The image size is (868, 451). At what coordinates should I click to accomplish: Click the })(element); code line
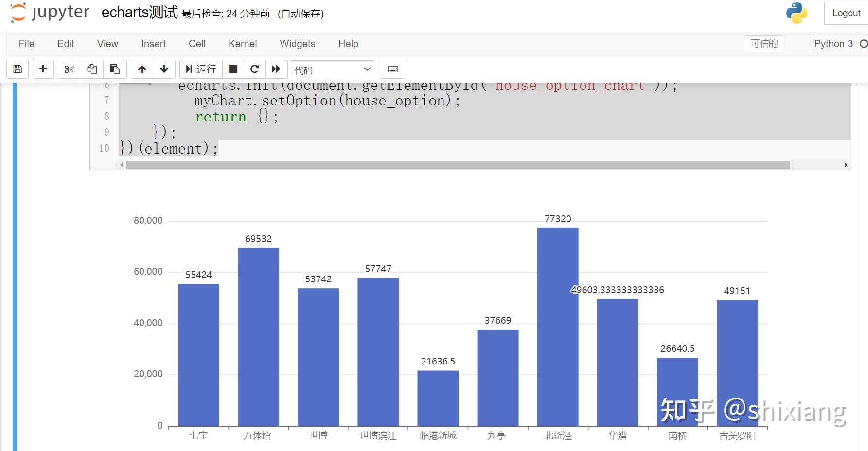point(169,148)
